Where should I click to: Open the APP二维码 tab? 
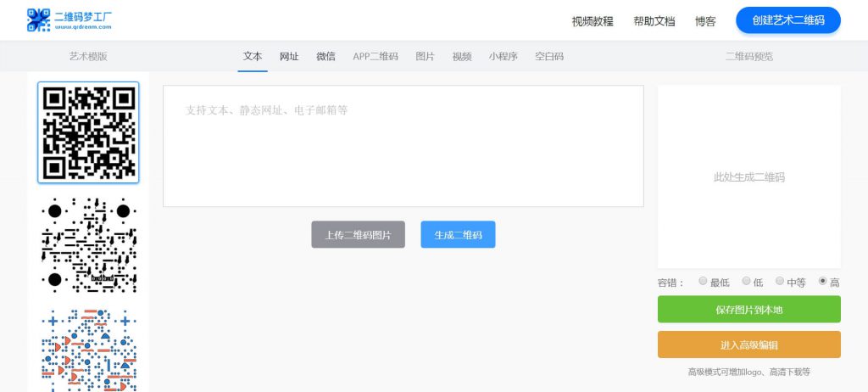click(376, 56)
